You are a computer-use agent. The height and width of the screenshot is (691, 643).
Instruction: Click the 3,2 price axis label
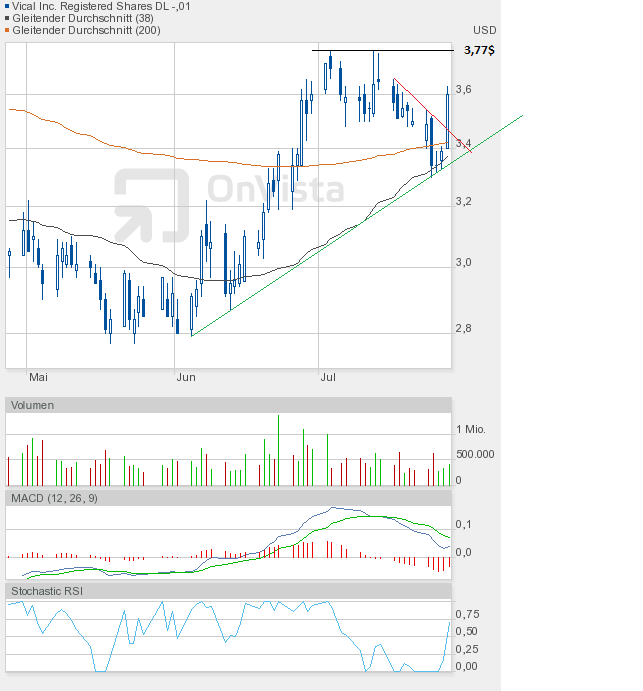pos(463,201)
